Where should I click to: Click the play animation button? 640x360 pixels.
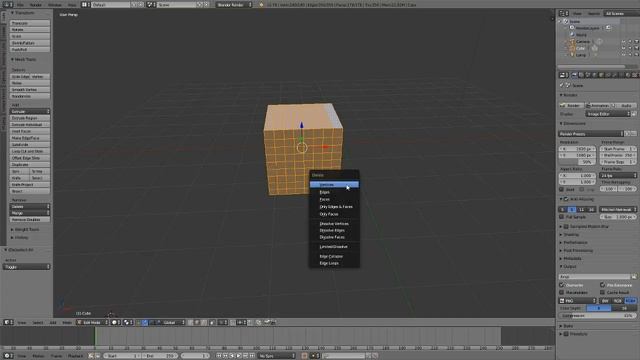tap(239, 356)
